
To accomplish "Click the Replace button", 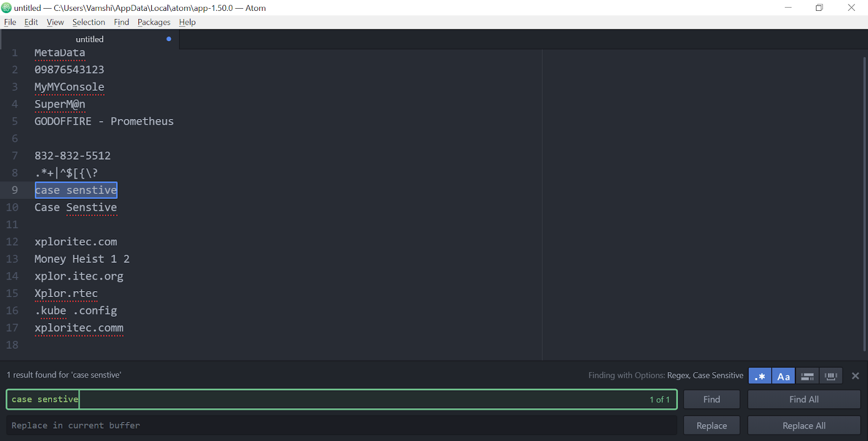I will click(712, 426).
